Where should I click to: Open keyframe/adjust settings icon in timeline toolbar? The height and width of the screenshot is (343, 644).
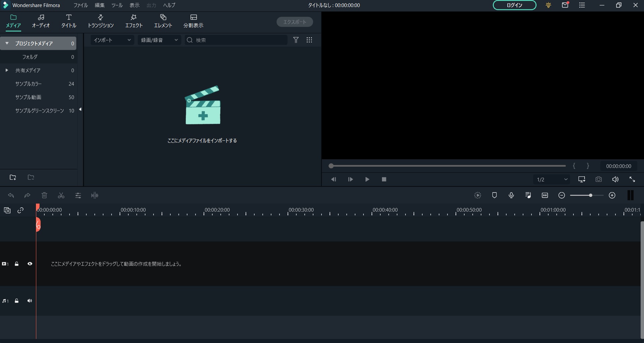[x=78, y=195]
